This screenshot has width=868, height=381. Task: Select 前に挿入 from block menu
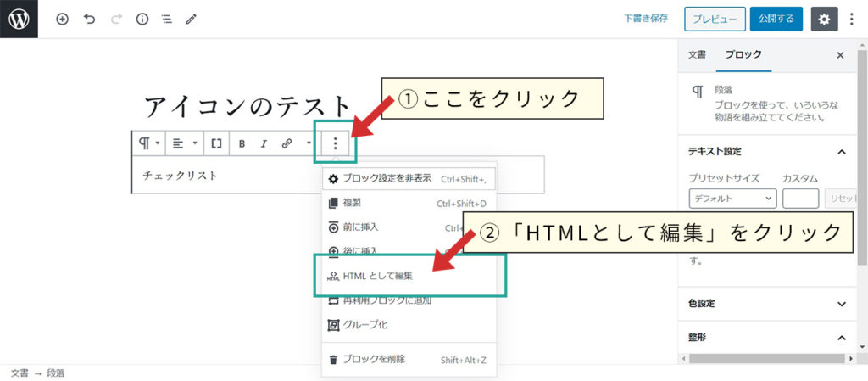[x=409, y=227]
